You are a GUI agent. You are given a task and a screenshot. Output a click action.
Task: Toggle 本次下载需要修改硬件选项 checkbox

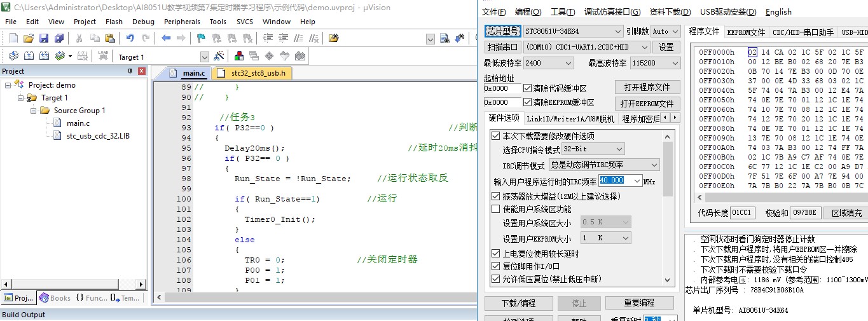[x=496, y=136]
